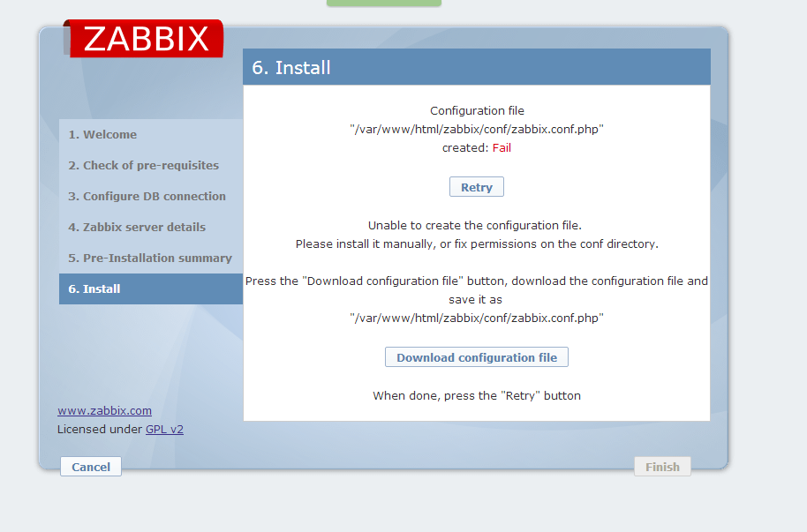The image size is (807, 532).
Task: Click the 'Licensed under' text
Action: (100, 429)
